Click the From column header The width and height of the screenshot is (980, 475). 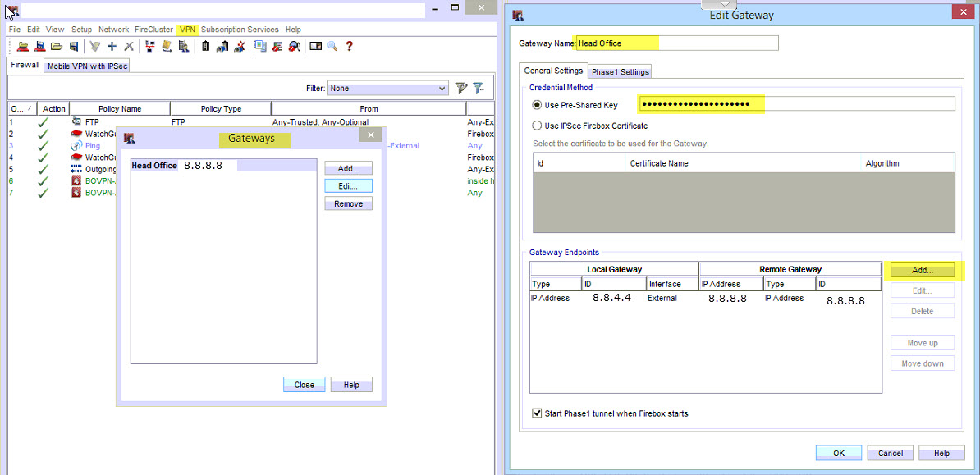(369, 109)
